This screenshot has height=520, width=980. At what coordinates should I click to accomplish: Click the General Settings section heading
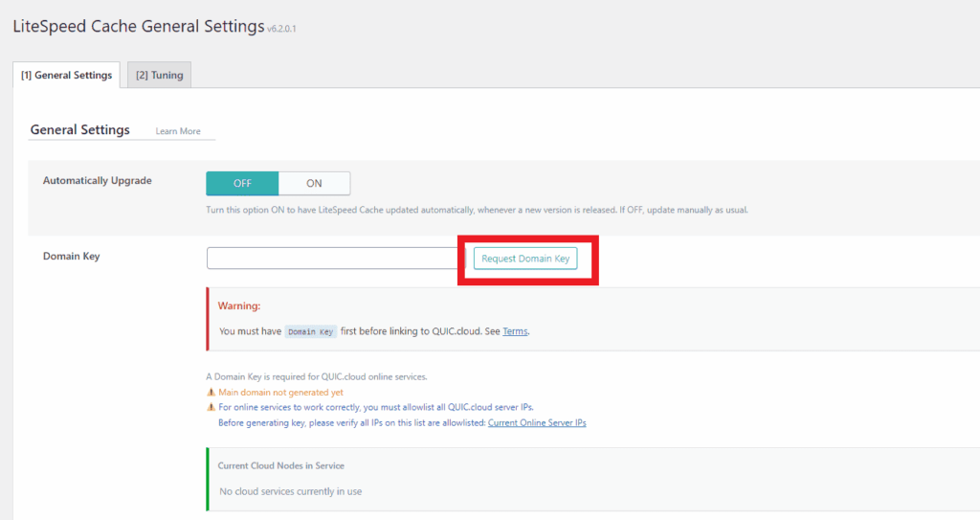tap(80, 129)
